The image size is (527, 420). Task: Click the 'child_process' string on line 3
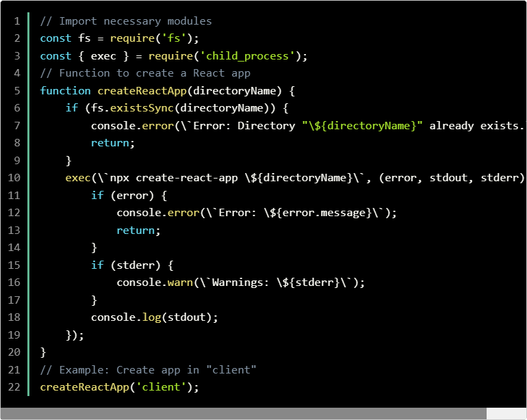pos(247,56)
